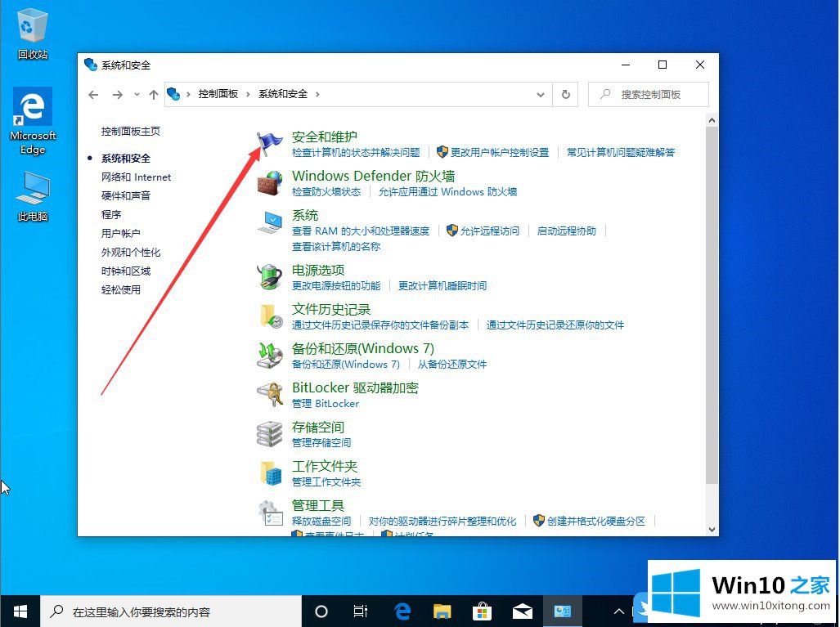The image size is (840, 627).
Task: Click 允许应用通过 Windows 防火墙 link
Action: point(448,191)
